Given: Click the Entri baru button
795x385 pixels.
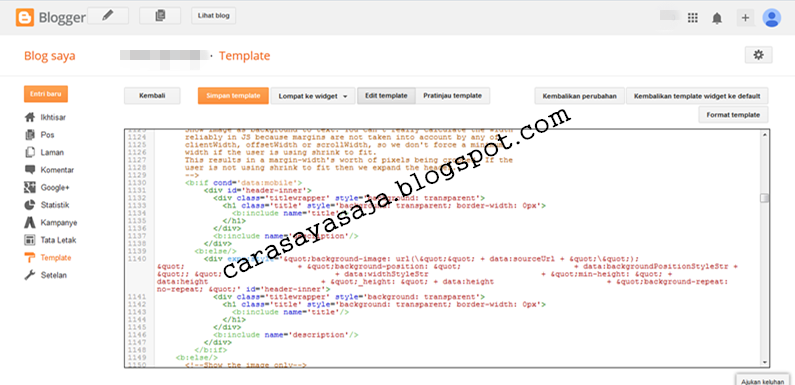Looking at the screenshot, I should click(x=46, y=94).
